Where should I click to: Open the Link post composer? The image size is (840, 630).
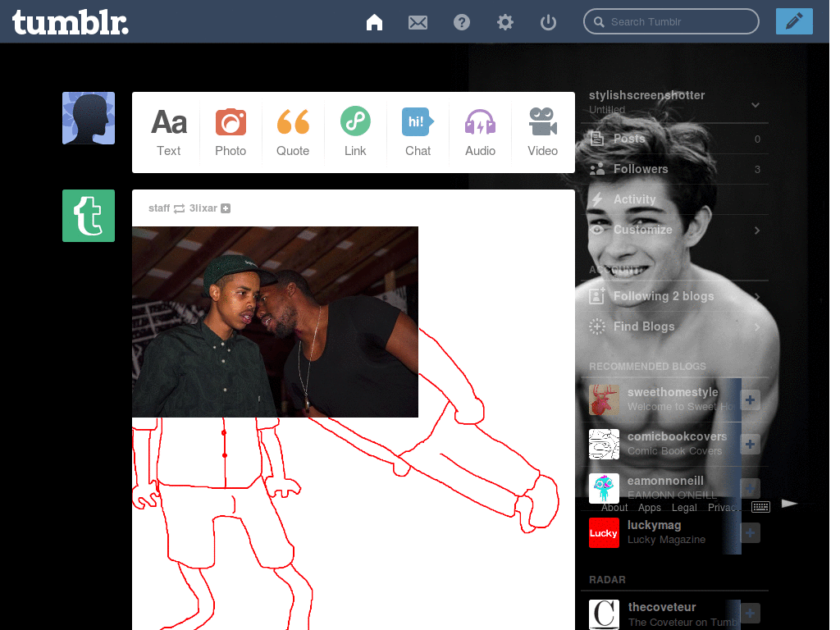point(355,131)
